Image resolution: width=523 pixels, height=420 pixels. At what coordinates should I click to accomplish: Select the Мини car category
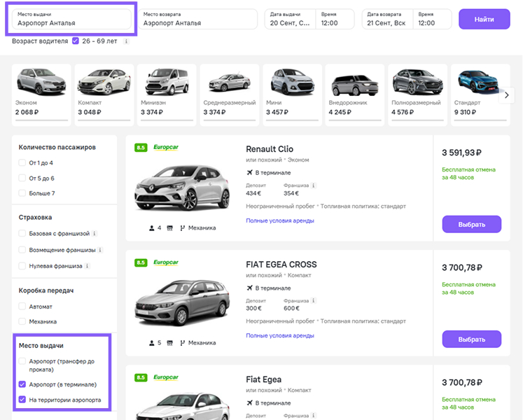[292, 95]
